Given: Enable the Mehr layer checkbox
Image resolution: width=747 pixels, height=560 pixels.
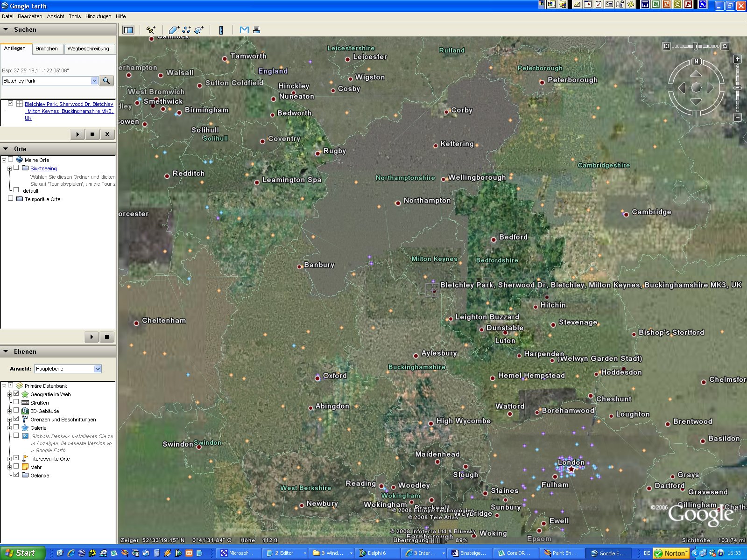Looking at the screenshot, I should tap(16, 467).
